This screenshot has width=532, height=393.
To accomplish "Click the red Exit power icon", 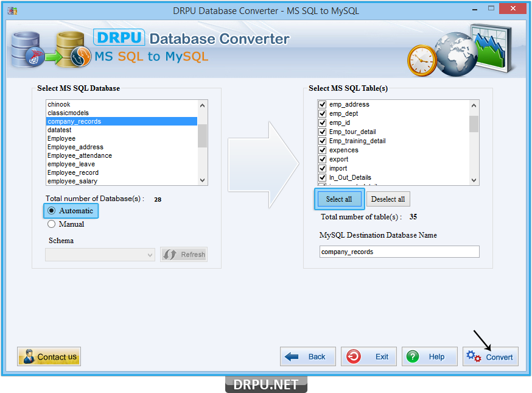I will pos(354,356).
